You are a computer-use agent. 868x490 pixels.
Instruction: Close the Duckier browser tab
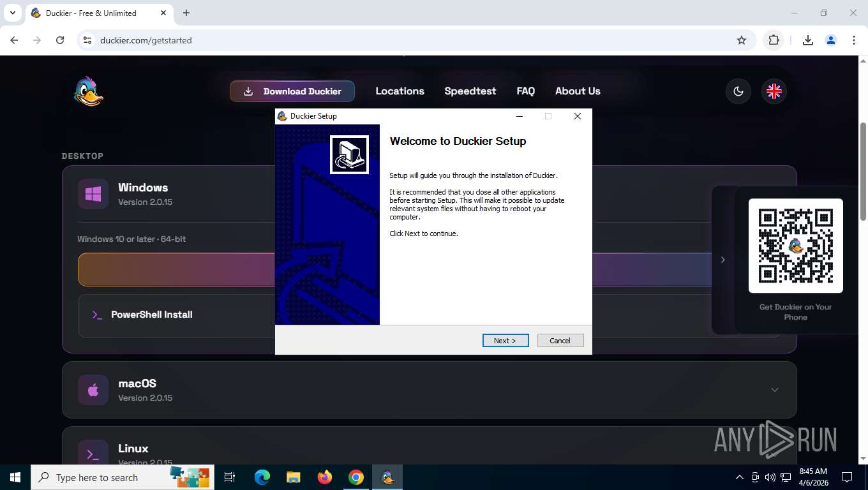163,13
